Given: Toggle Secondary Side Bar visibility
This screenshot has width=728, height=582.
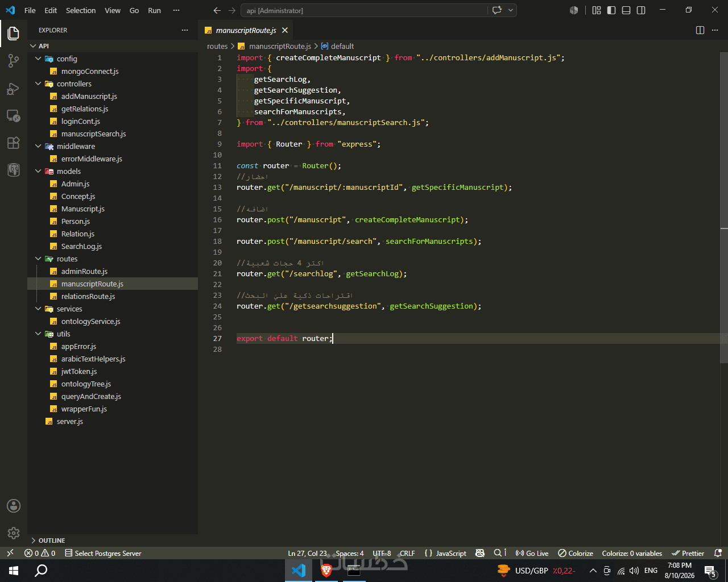Looking at the screenshot, I should point(641,10).
